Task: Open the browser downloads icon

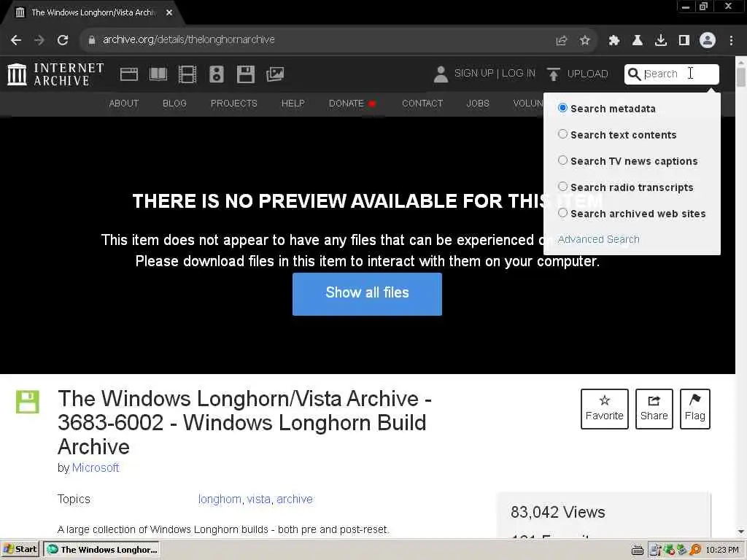Action: pos(661,41)
